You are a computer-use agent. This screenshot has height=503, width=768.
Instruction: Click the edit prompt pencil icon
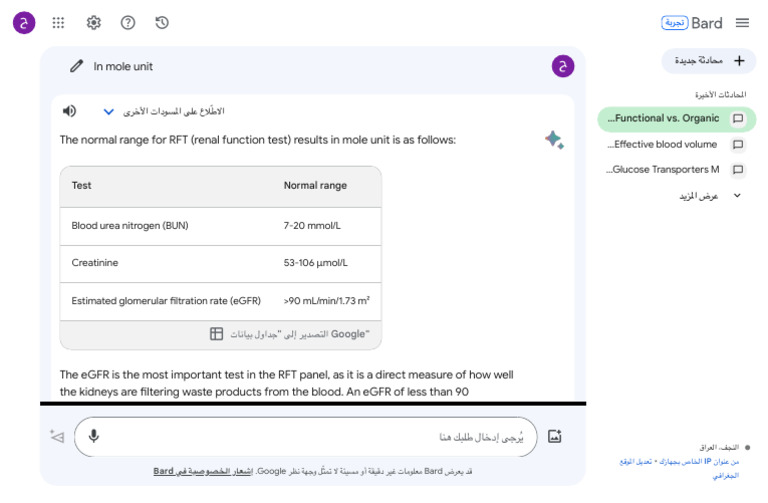(x=76, y=66)
